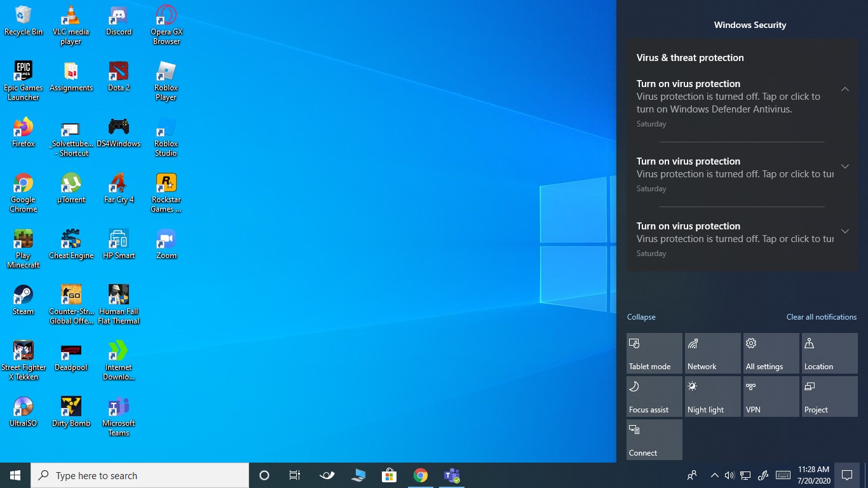Expand the second virus protection notification

click(x=845, y=166)
